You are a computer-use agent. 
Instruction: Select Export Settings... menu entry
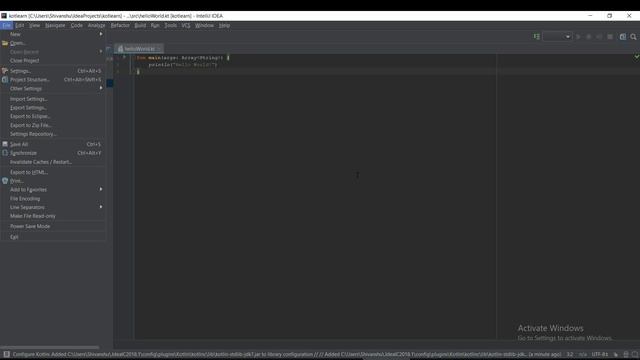53,108
